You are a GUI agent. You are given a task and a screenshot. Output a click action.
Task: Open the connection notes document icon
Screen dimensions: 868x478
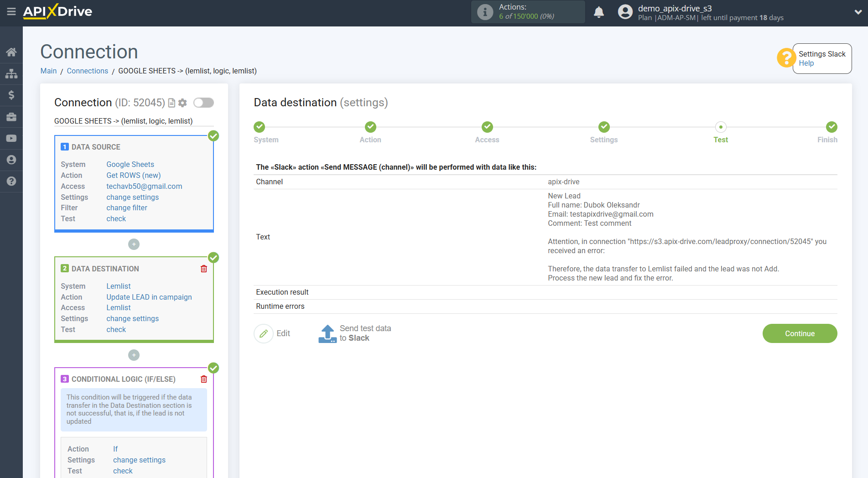click(172, 103)
